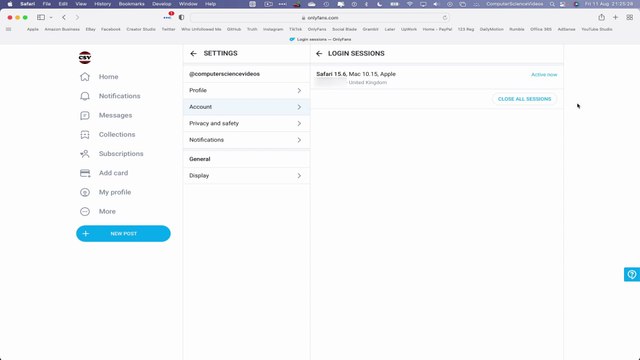The height and width of the screenshot is (360, 640).
Task: Expand the Account settings row
Action: 246,107
